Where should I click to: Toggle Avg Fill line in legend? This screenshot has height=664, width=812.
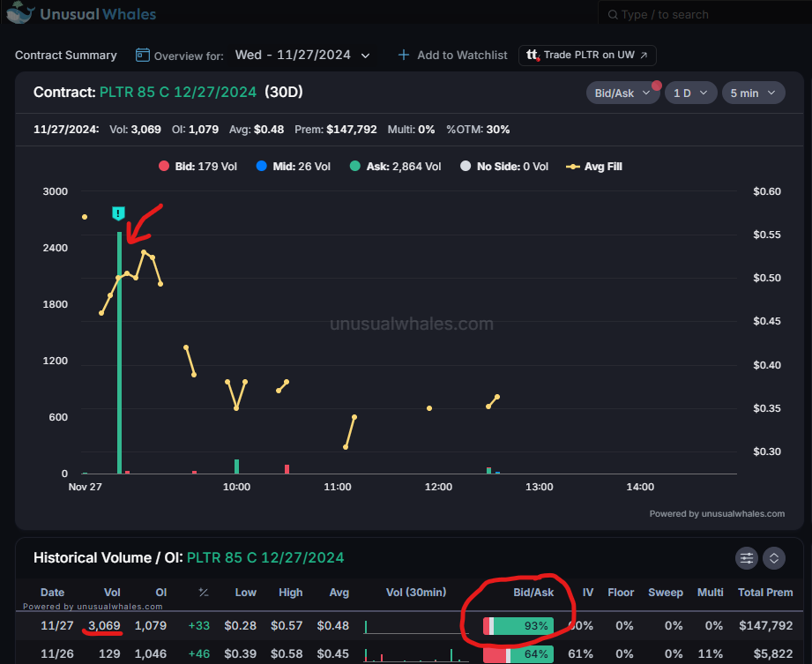click(594, 167)
